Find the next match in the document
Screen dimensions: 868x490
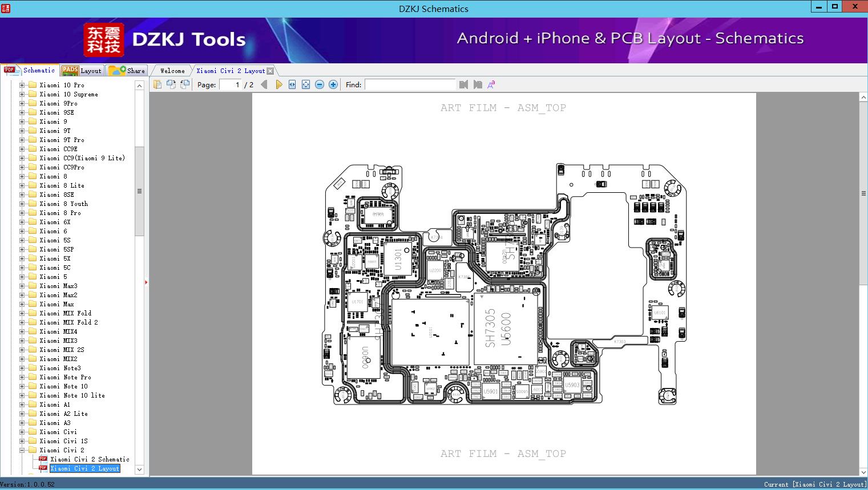[478, 84]
